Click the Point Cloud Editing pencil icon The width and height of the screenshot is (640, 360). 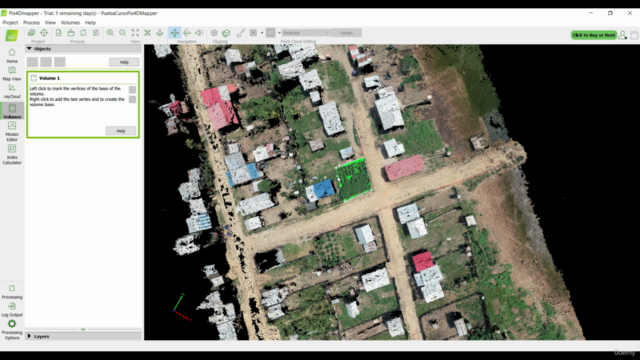click(241, 33)
